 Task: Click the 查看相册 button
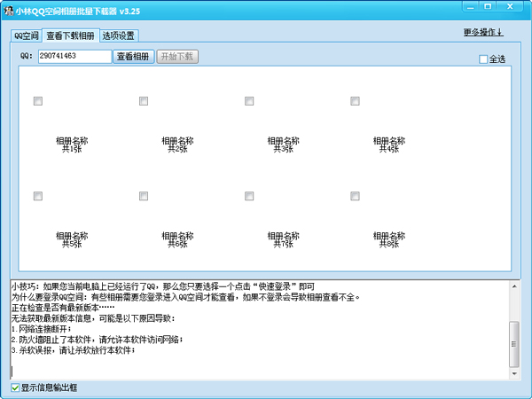click(x=133, y=57)
